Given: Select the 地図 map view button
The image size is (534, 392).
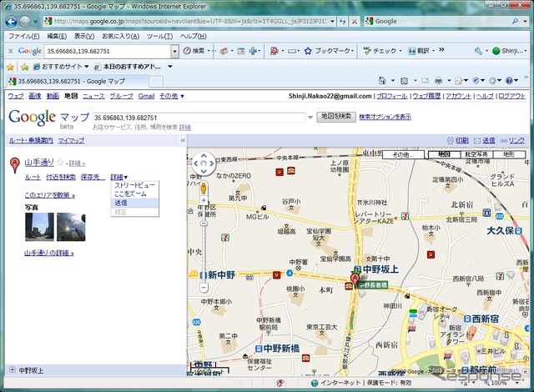Looking at the screenshot, I should 444,154.
